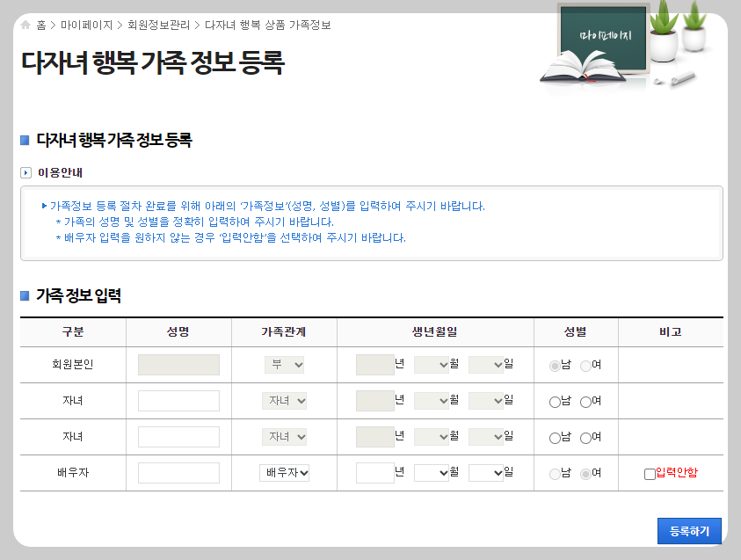Open the 월 dropdown in 회원본인 row

[432, 365]
